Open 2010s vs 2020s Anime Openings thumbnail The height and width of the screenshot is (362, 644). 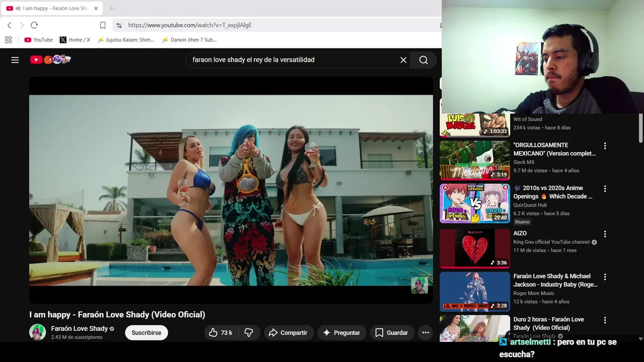(x=475, y=203)
